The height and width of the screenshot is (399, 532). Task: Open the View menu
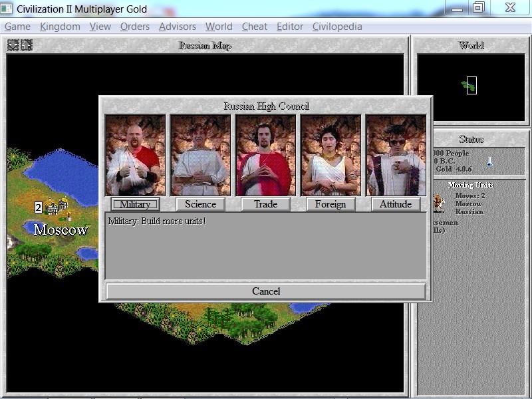(x=100, y=27)
